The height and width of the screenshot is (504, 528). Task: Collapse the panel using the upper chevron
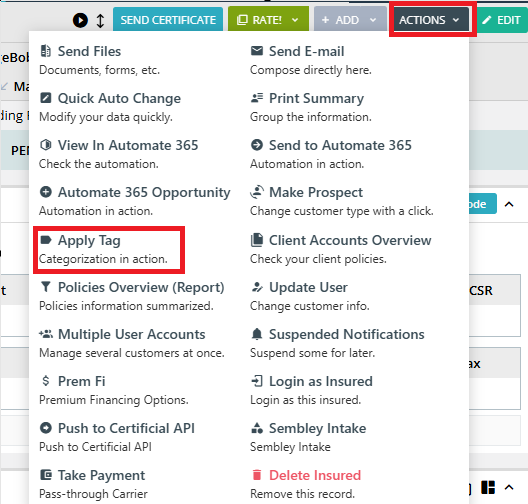coord(509,204)
